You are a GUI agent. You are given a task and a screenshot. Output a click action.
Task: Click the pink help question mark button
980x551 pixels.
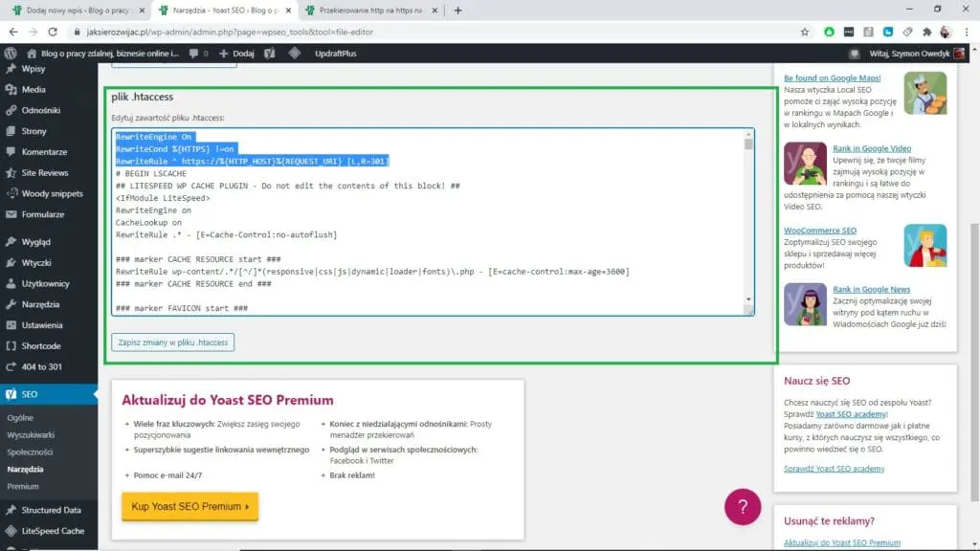point(743,507)
